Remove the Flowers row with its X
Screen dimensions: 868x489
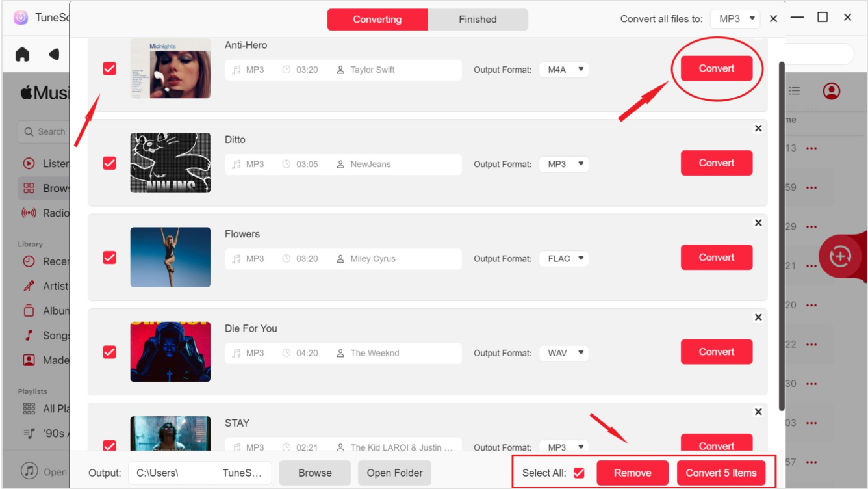click(758, 223)
